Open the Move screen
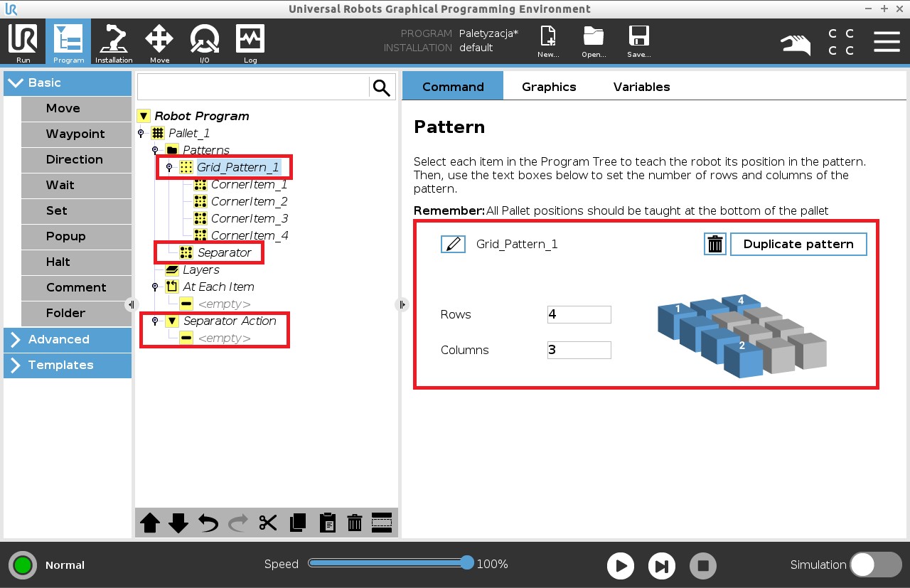Image resolution: width=910 pixels, height=588 pixels. [159, 42]
